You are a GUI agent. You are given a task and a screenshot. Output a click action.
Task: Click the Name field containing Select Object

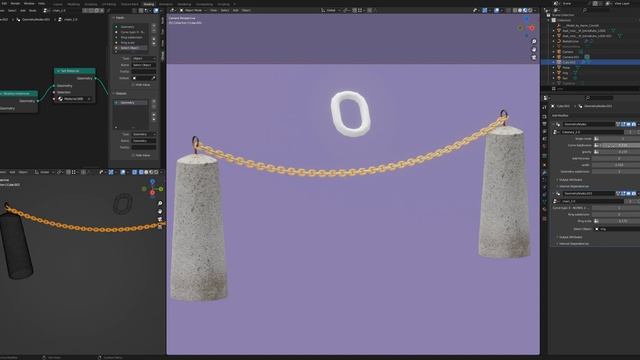point(144,65)
